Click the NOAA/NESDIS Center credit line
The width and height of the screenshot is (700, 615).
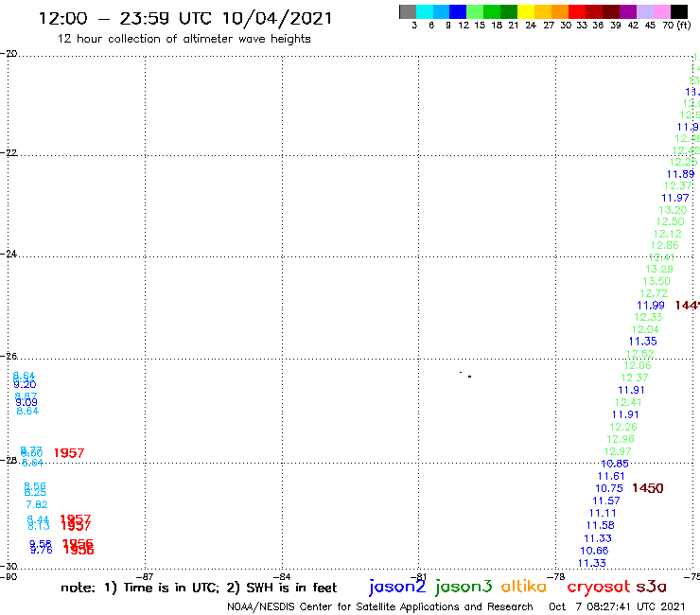click(380, 606)
